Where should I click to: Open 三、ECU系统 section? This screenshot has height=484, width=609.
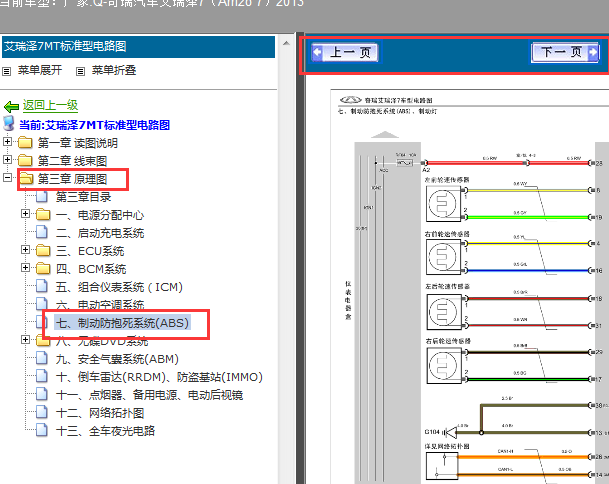click(x=90, y=251)
